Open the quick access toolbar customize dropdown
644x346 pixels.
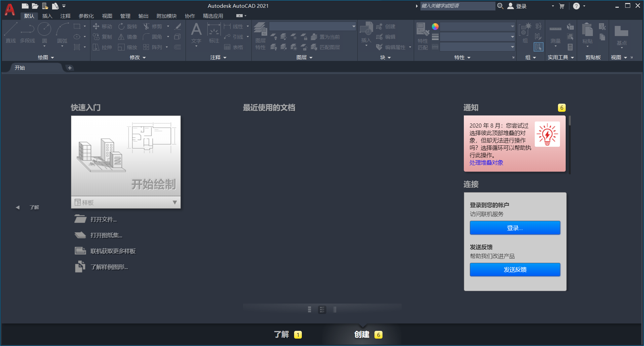(64, 6)
